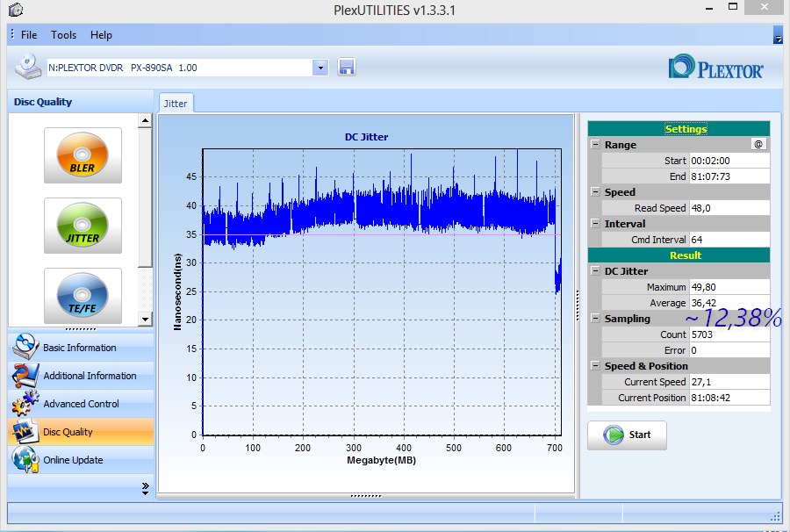
Task: Minimize the PlexUTILITIES window
Action: tap(709, 9)
